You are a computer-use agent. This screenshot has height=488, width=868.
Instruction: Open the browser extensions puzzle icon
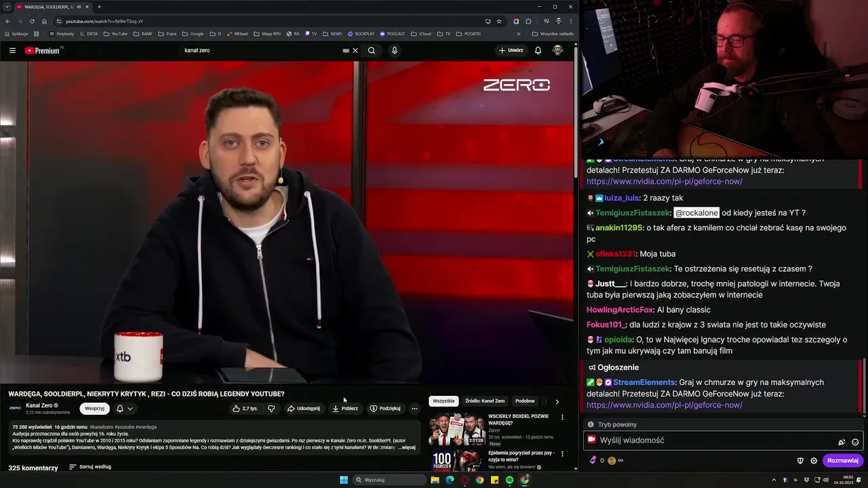pos(528,21)
